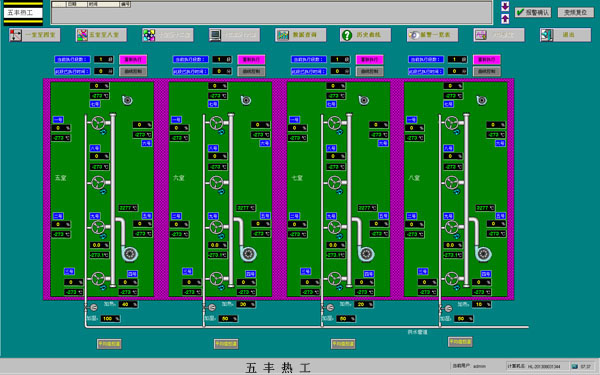Click the yellow average-temperature button under 八室
This screenshot has height=375, width=600.
(x=460, y=342)
